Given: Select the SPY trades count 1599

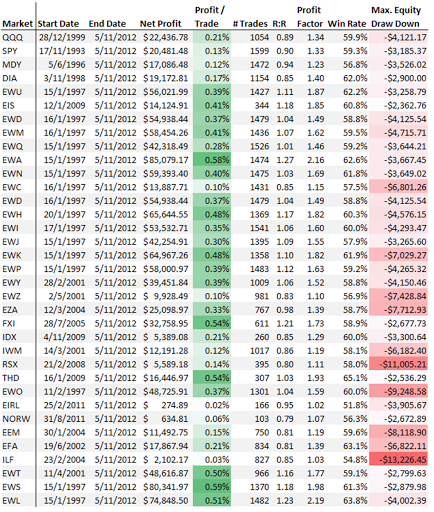Looking at the screenshot, I should click(x=259, y=51).
